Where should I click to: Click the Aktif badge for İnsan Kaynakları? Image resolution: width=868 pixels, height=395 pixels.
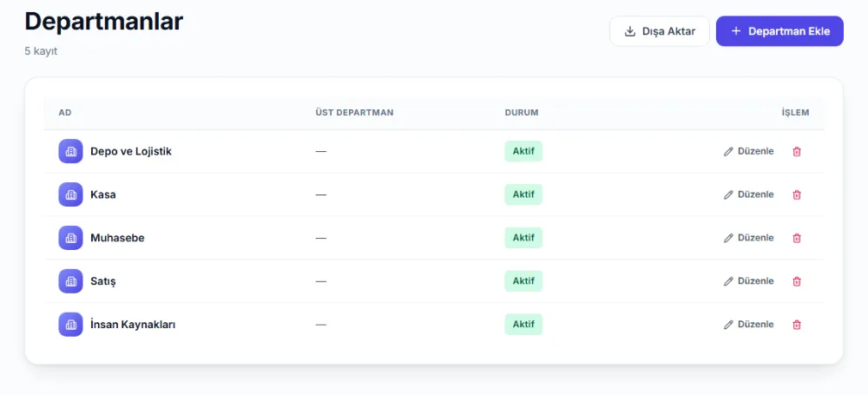pyautogui.click(x=523, y=324)
